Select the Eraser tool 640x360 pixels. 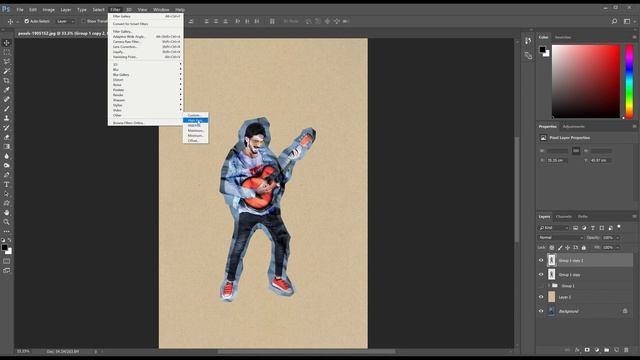pos(7,137)
